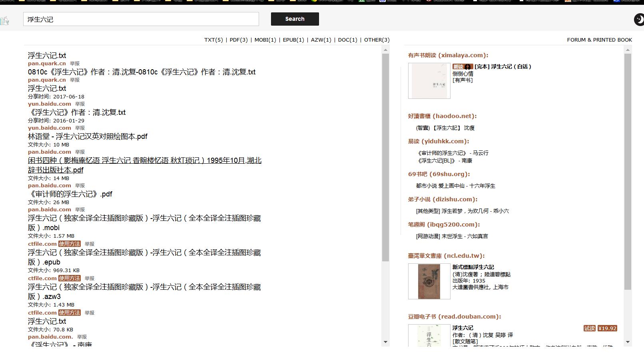Screen dimensions: 644x359
Task: Toggle dark mode with the moon icon
Action: pos(639,19)
